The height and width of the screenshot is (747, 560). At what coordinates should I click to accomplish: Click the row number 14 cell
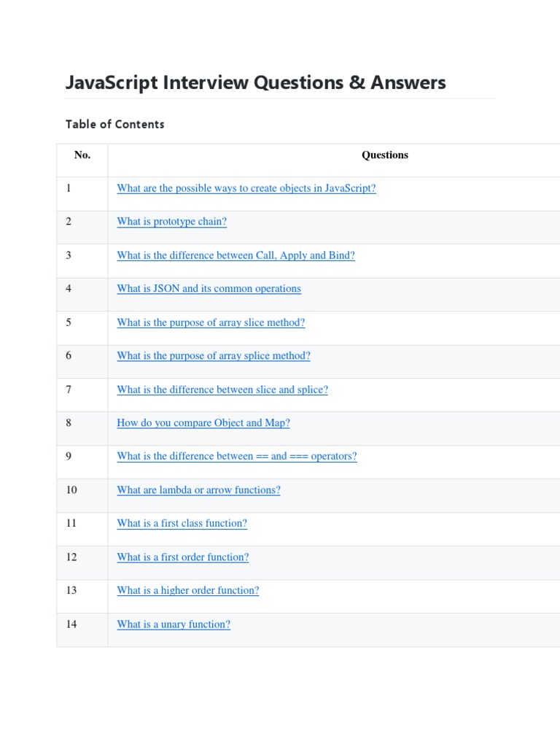point(71,624)
